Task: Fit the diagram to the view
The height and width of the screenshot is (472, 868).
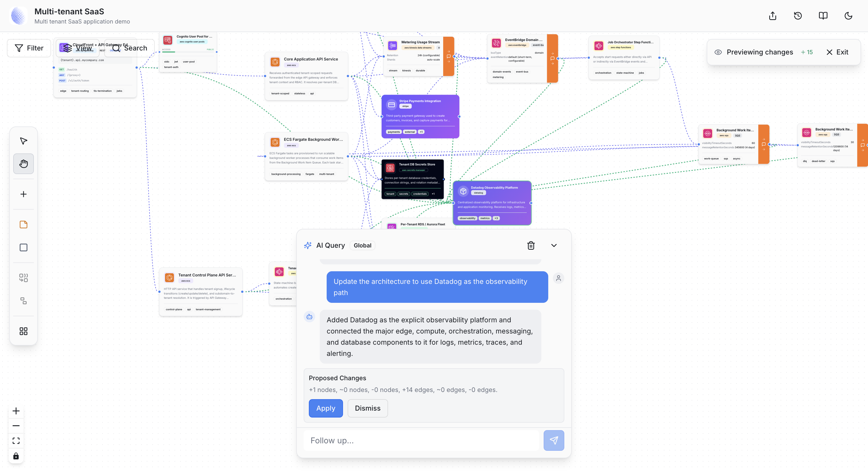Action: [x=16, y=441]
